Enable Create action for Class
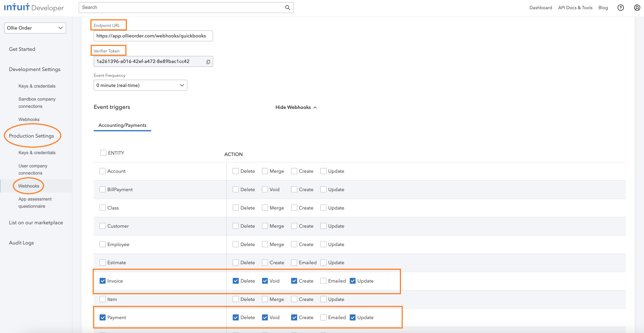 click(294, 208)
